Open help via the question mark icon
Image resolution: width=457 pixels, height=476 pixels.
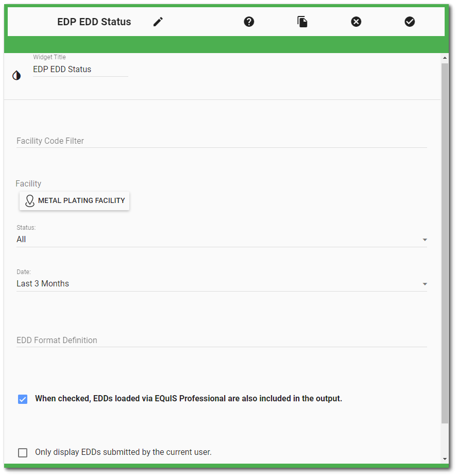(x=249, y=22)
